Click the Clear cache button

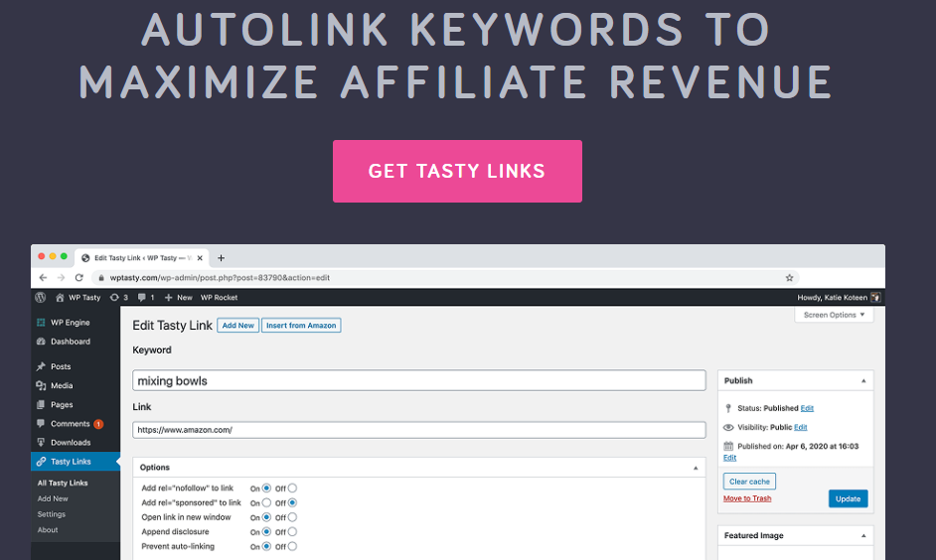click(749, 482)
